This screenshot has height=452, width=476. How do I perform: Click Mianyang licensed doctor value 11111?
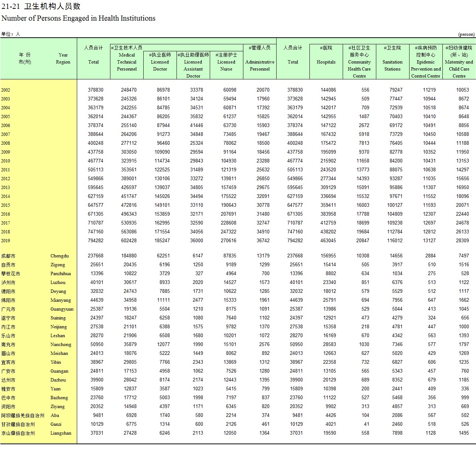(x=164, y=300)
